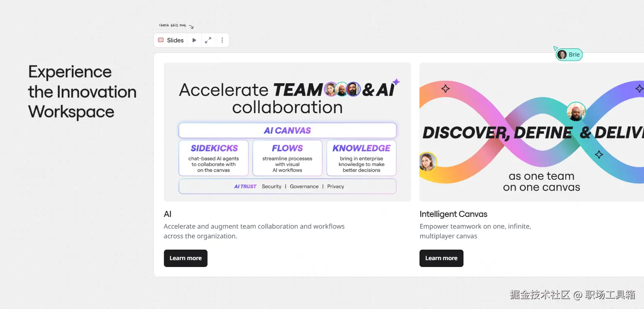
Task: Click Learn more under Intelligent Canvas
Action: (x=441, y=259)
